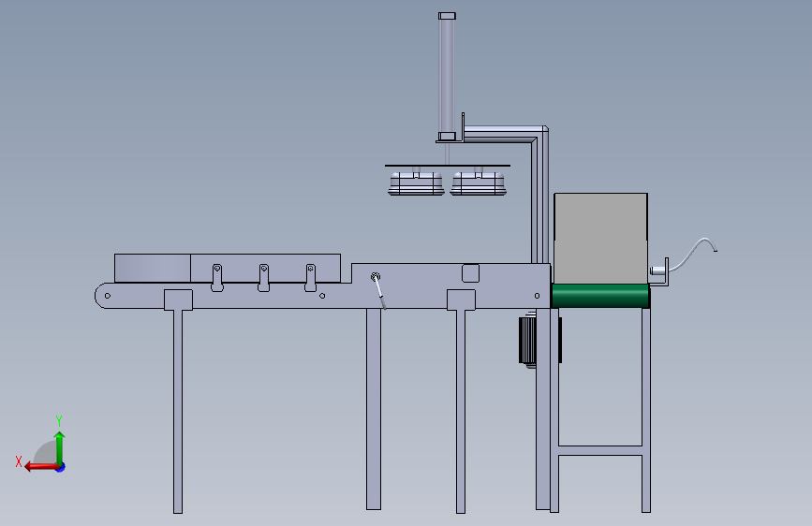The image size is (812, 526).
Task: Select the angled lever handle on conveyor
Action: 378,290
